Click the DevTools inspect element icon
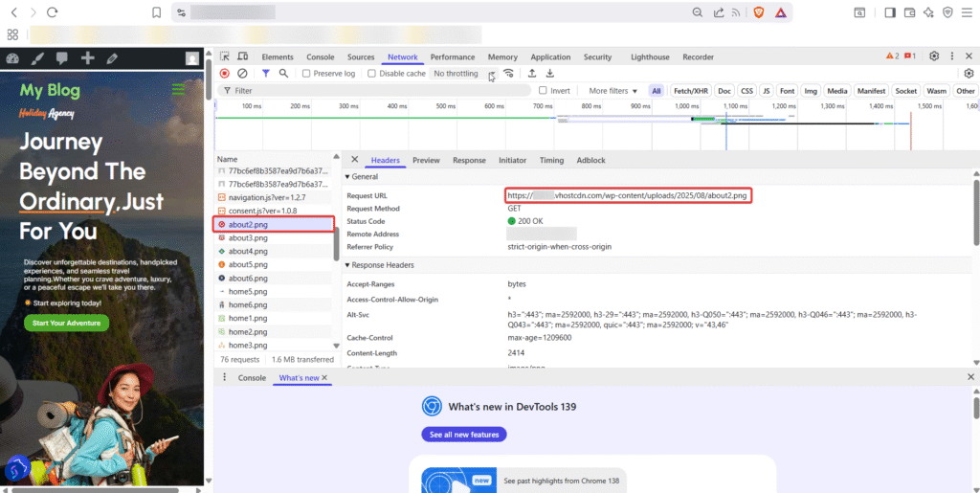Viewport: 980px width, 493px height. [224, 56]
